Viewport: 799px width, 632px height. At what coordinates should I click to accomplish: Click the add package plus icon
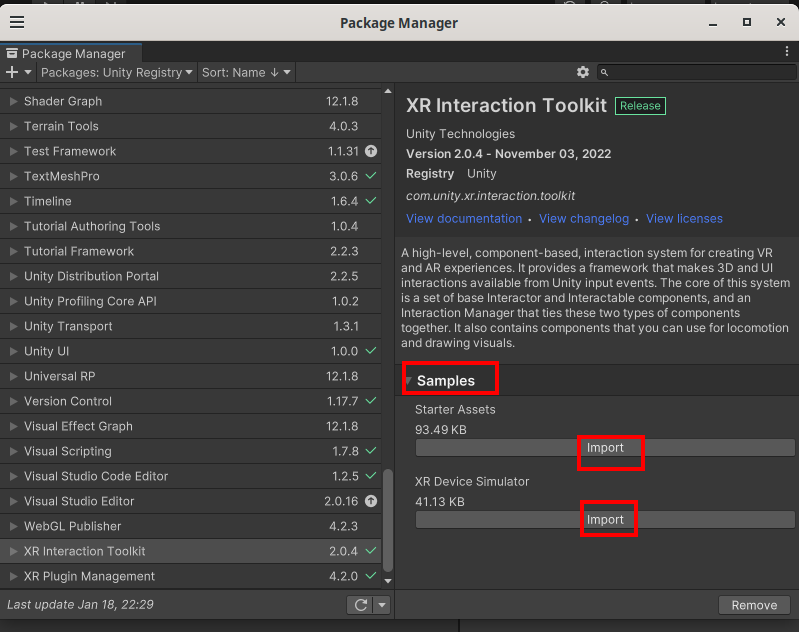coord(12,72)
